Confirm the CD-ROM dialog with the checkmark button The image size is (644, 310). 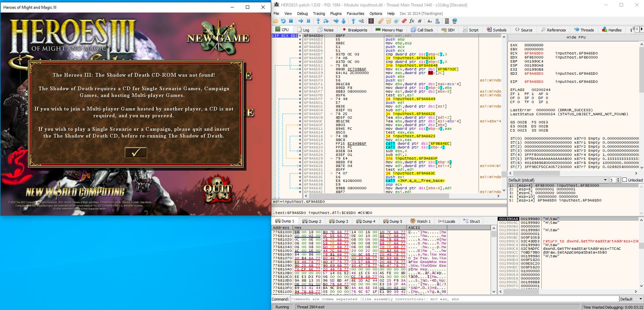pos(135,152)
